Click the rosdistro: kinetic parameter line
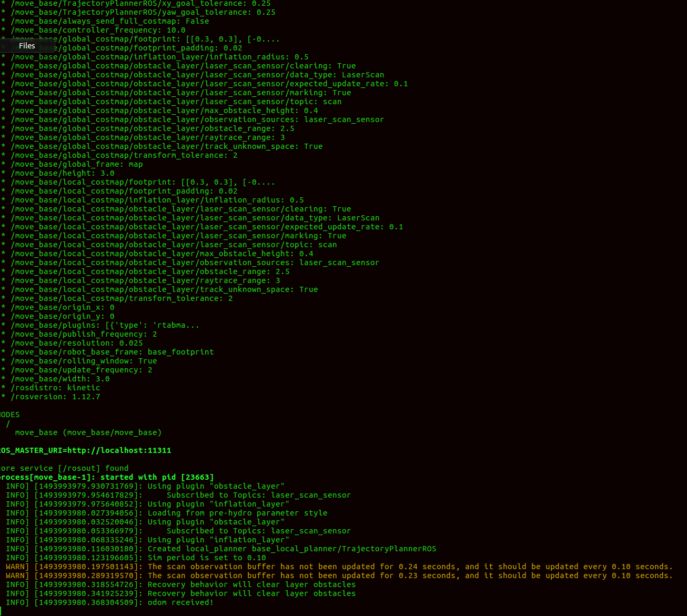The image size is (687, 616). [x=55, y=388]
